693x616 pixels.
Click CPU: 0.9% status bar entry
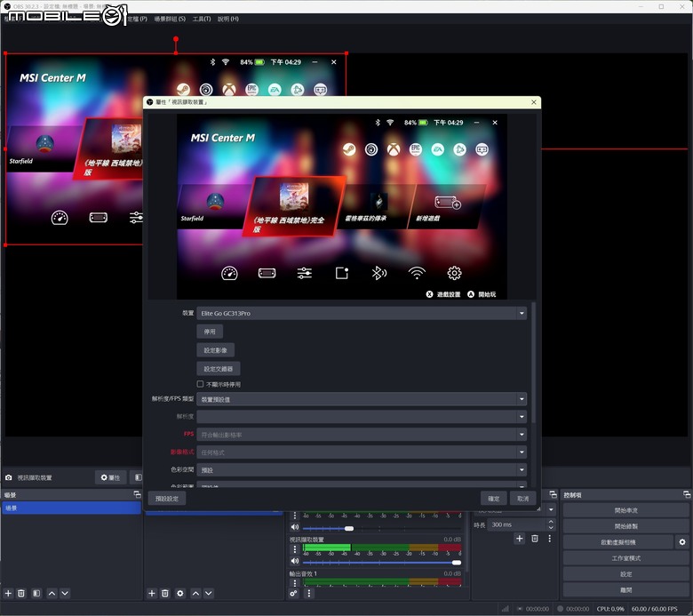click(x=610, y=609)
